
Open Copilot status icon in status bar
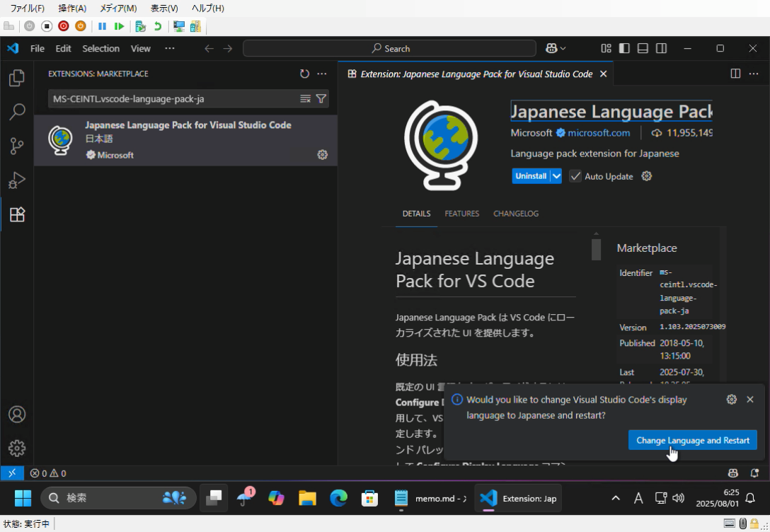point(732,473)
